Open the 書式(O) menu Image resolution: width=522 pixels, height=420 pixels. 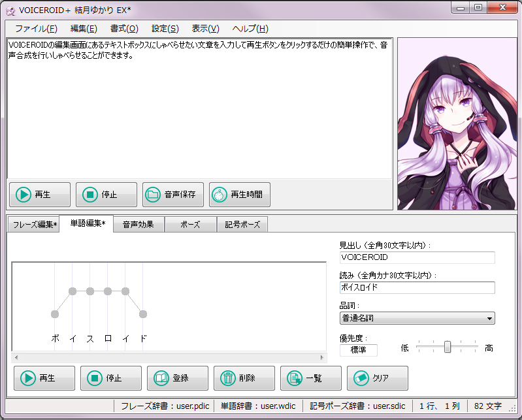124,29
